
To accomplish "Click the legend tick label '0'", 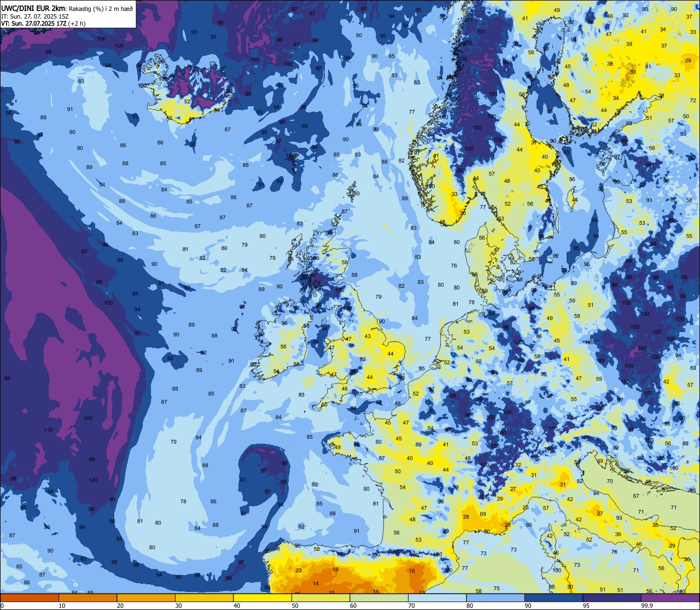I will click(2, 606).
